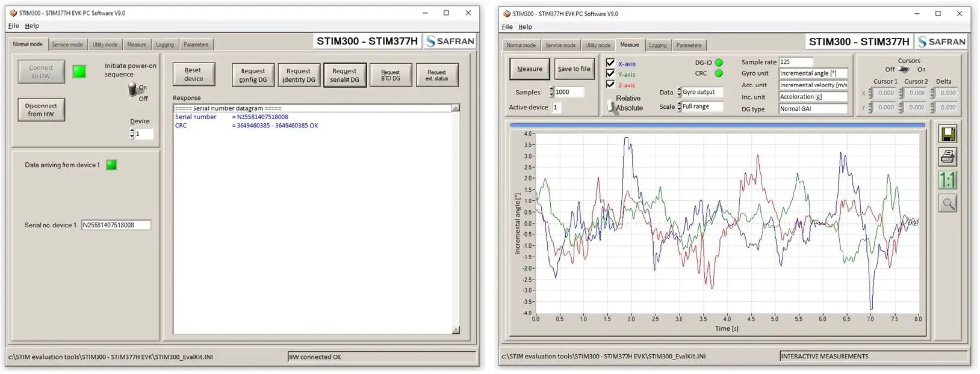Step the Cursor 1 X value spinner
980x374 pixels.
(870, 93)
